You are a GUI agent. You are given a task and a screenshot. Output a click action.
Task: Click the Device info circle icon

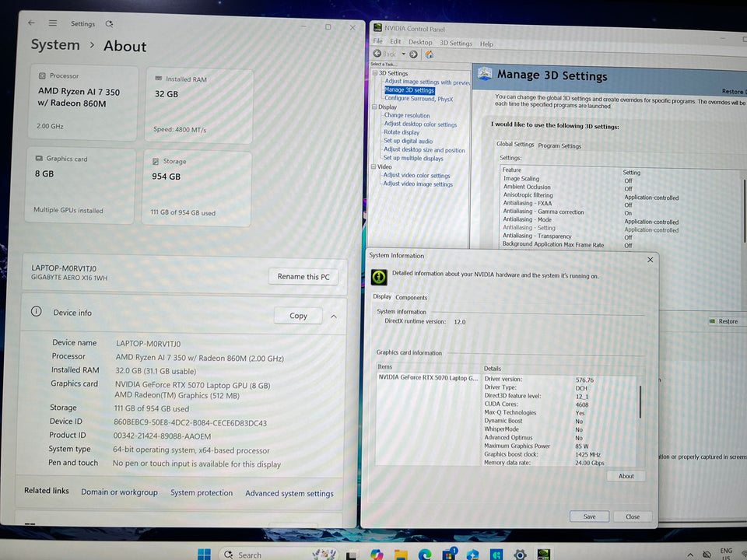point(37,311)
